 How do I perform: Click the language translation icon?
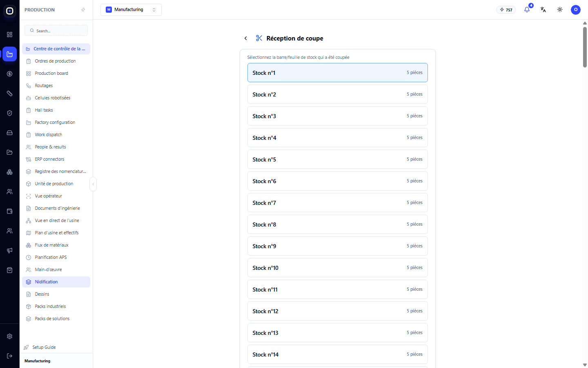543,9
